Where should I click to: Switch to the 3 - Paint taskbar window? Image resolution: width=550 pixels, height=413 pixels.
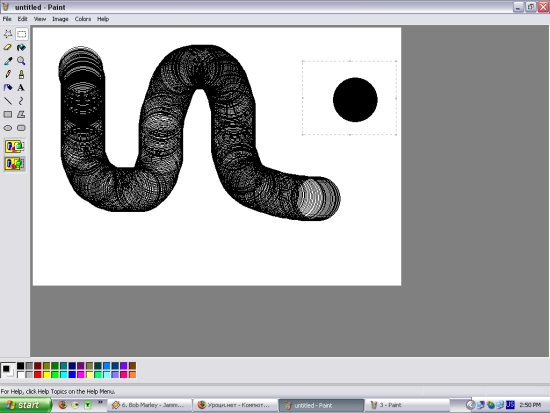point(407,405)
